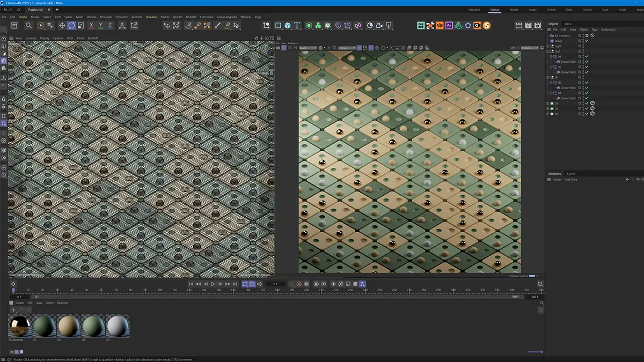The width and height of the screenshot is (644, 362).
Task: Click the Undo arrow icon
Action: [5, 10]
